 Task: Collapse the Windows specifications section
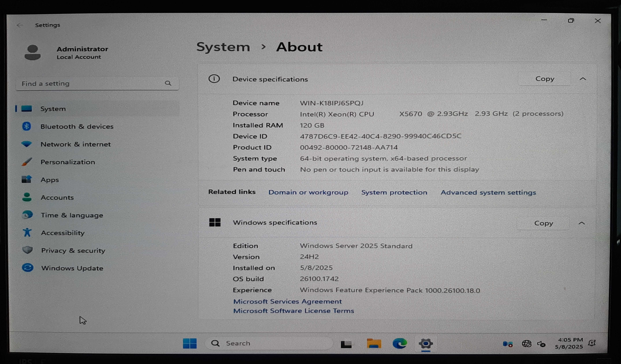[x=582, y=223]
